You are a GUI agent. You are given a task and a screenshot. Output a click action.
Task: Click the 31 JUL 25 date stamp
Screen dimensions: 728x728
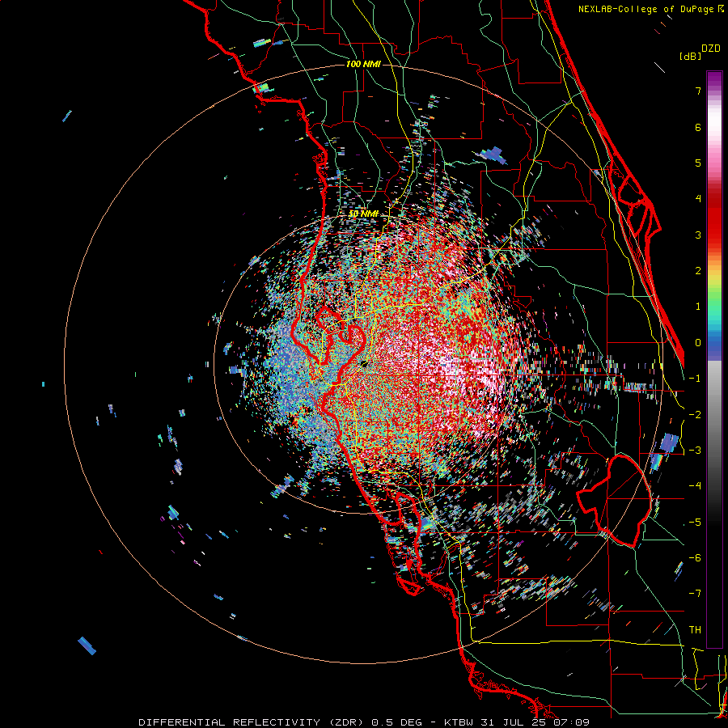(x=514, y=722)
